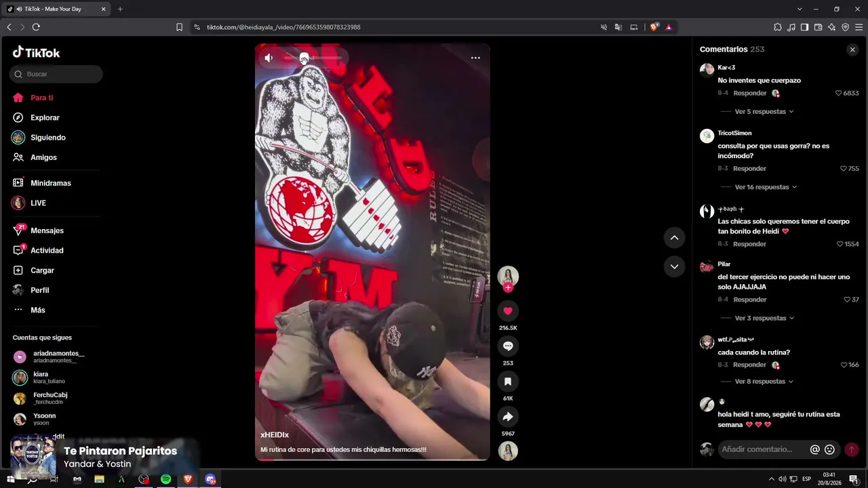Go to the next video arrow
This screenshot has height=488, width=868.
click(x=674, y=266)
